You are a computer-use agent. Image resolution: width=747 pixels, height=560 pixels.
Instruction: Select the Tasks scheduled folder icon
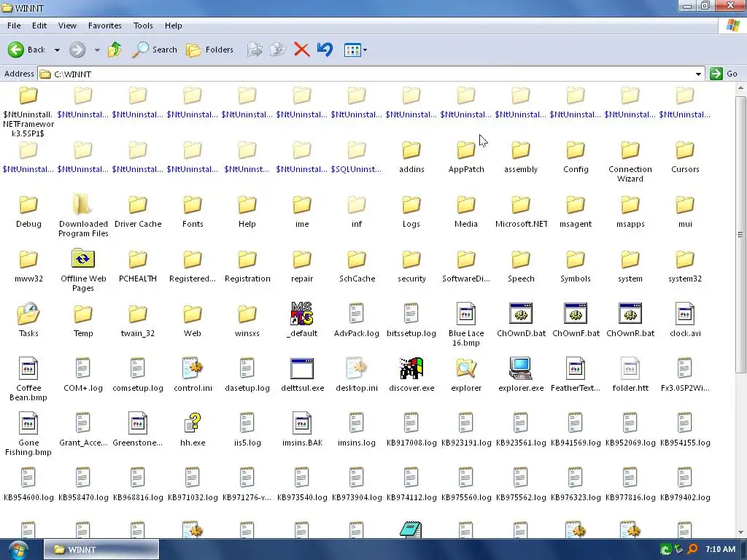pyautogui.click(x=28, y=314)
